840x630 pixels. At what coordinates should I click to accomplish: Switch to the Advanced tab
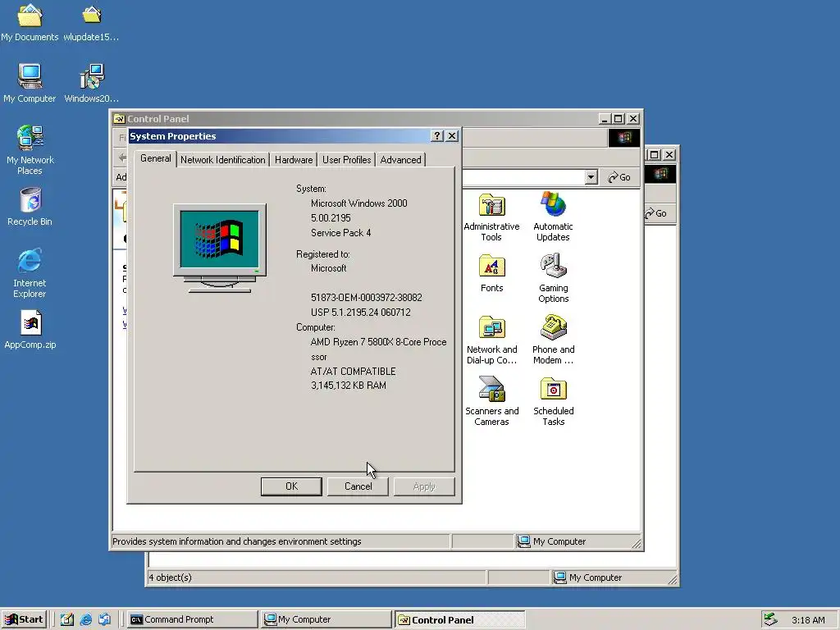point(400,160)
